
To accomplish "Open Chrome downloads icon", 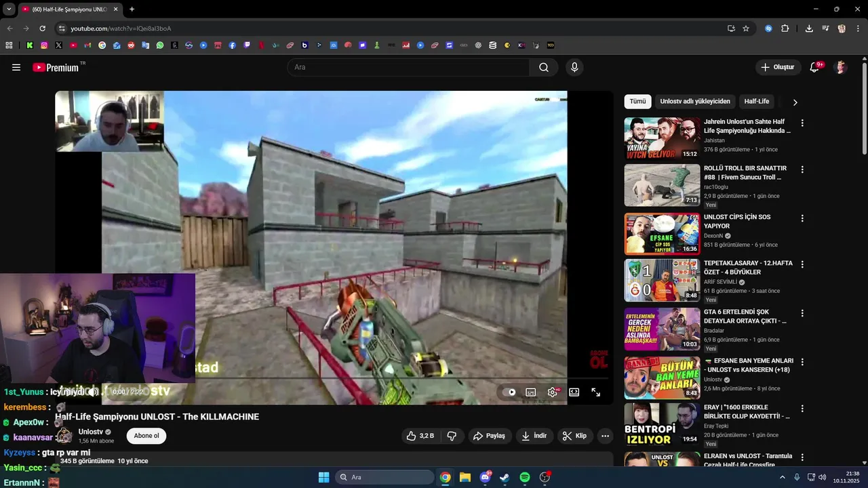I will (x=809, y=28).
